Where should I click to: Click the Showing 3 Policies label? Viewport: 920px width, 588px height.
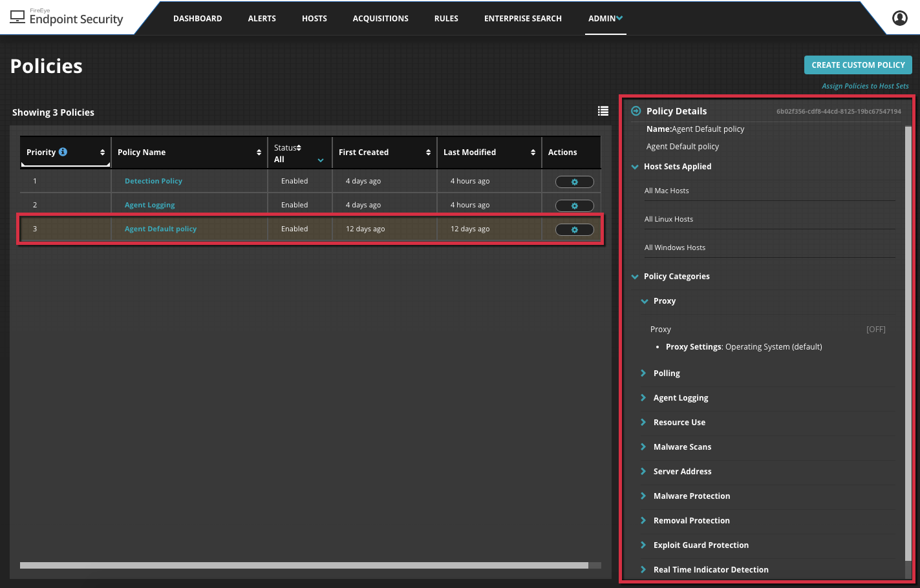[x=53, y=112]
